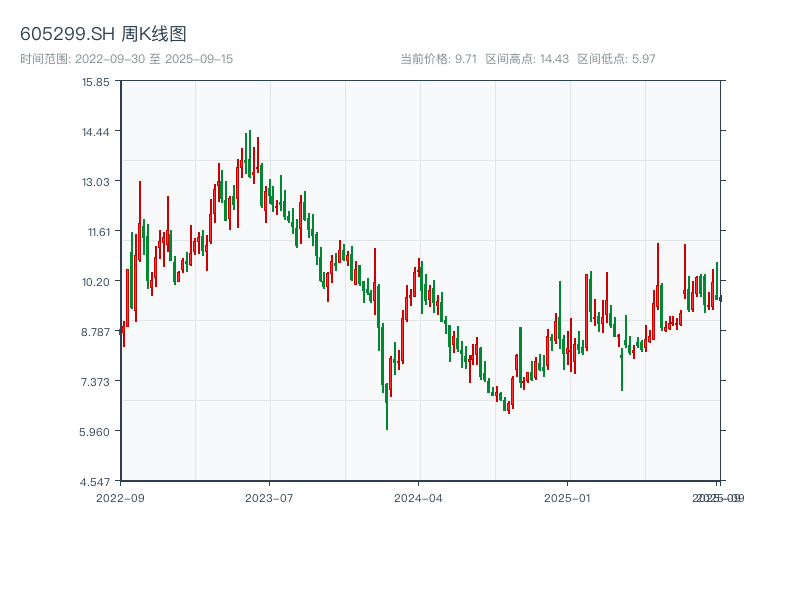Click y-axis label 14.44

tap(95, 132)
